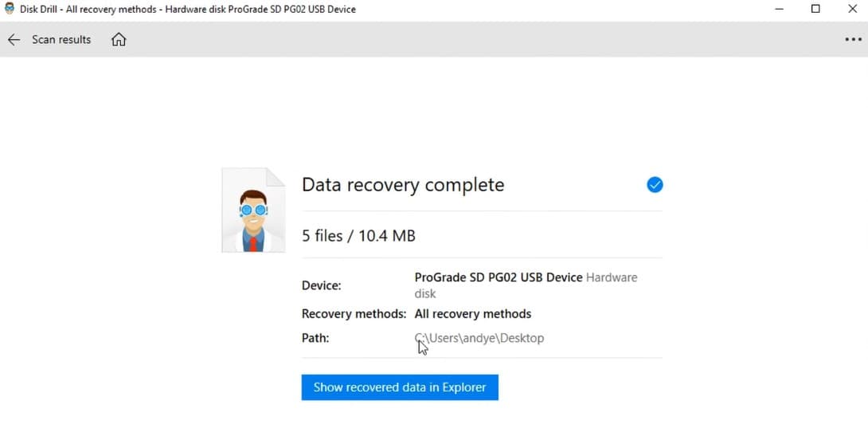Image resolution: width=868 pixels, height=444 pixels.
Task: Close the Disk Drill window
Action: (852, 9)
